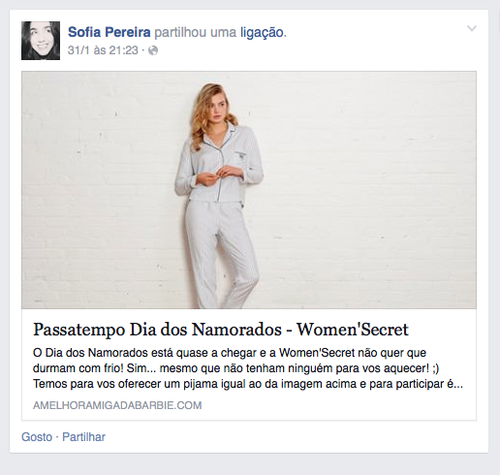Click the AMELHORAMIGADABARBIE.COM domain label
This screenshot has width=500, height=475.
click(117, 405)
